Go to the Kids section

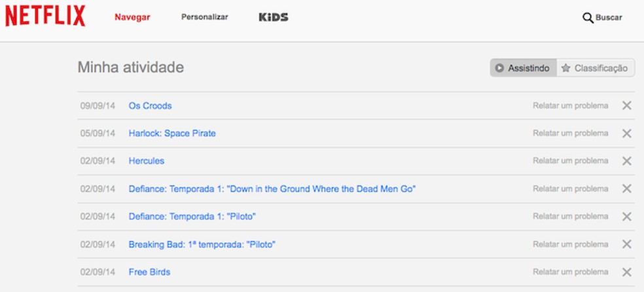(274, 17)
